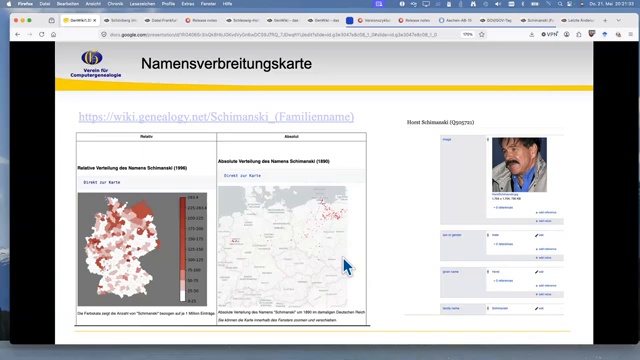The image size is (640, 360).
Task: Open the downloads panel
Action: pyautogui.click(x=531, y=35)
